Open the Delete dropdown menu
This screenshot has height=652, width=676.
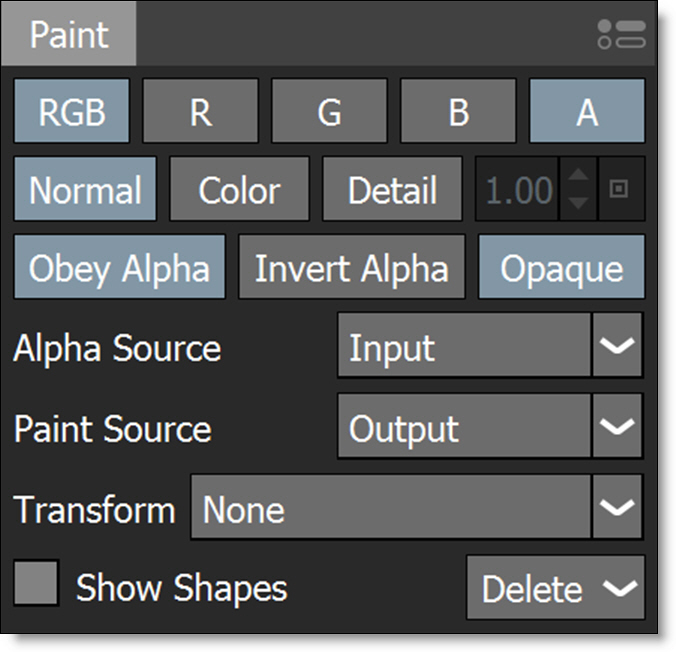[x=556, y=588]
